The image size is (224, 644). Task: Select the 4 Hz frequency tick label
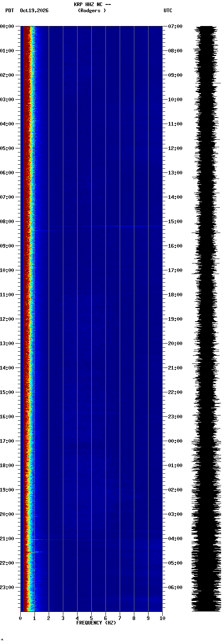(x=77, y=618)
